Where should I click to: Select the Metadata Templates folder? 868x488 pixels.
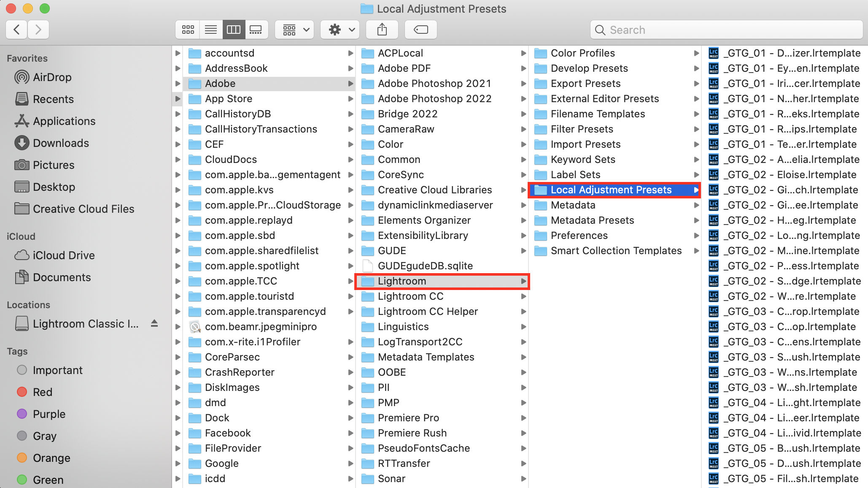442,357
